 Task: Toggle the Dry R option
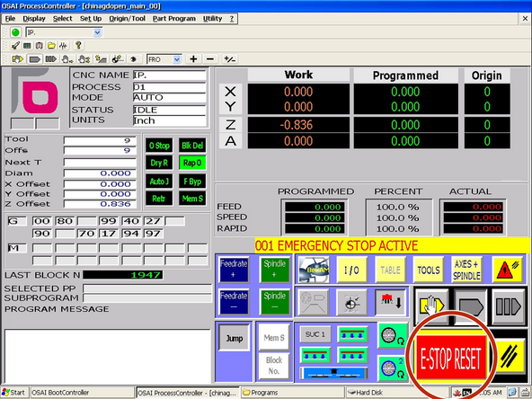(x=159, y=163)
